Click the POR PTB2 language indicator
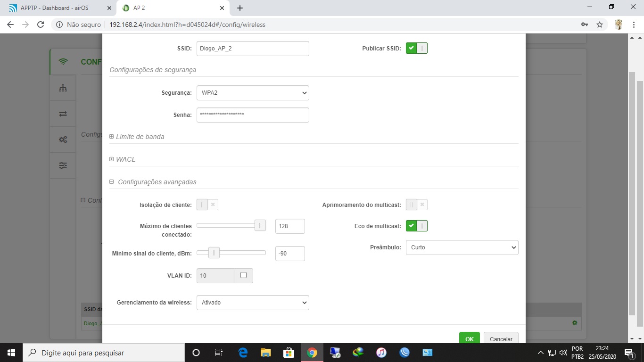The image size is (644, 362). point(577,353)
